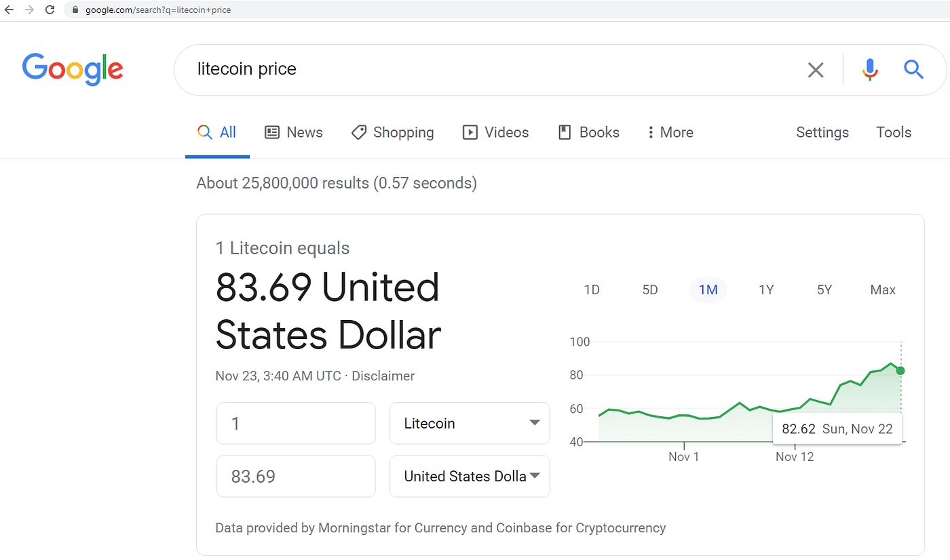Click the converted amount field 83.69
The width and height of the screenshot is (950, 560).
pyautogui.click(x=296, y=477)
